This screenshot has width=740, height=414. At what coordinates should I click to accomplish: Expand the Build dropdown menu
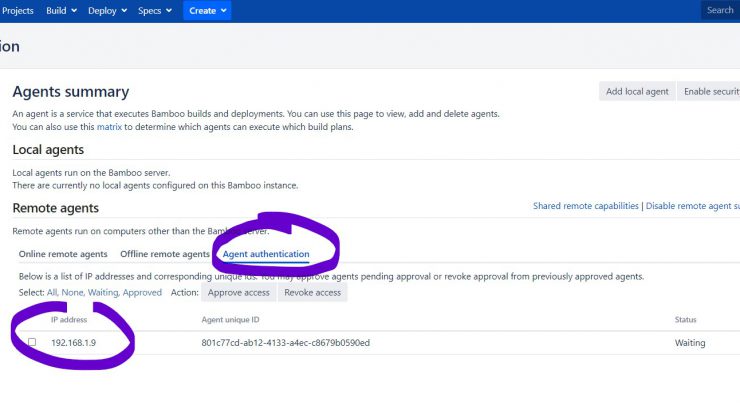tap(61, 10)
